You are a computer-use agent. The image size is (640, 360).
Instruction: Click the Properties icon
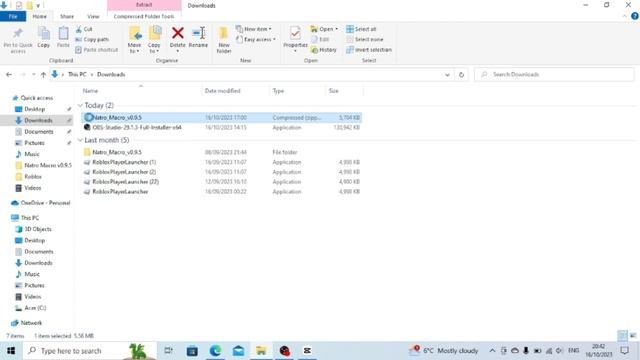click(295, 33)
